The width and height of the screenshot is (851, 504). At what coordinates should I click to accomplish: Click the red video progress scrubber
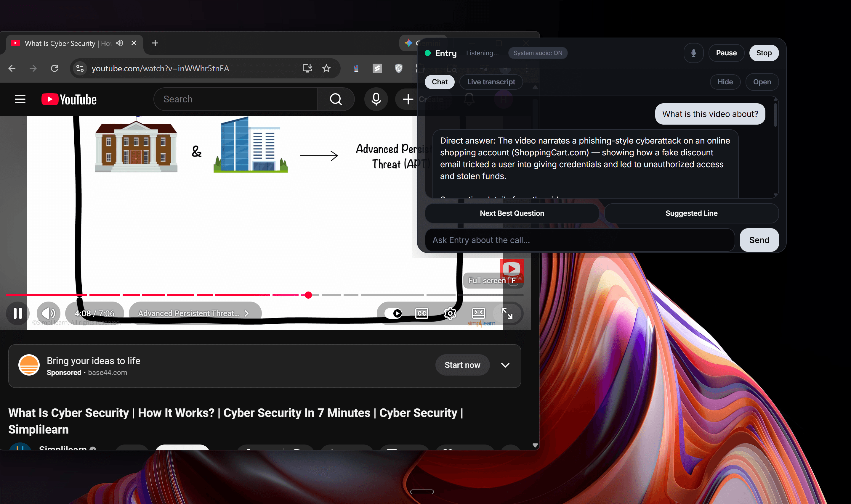(308, 295)
